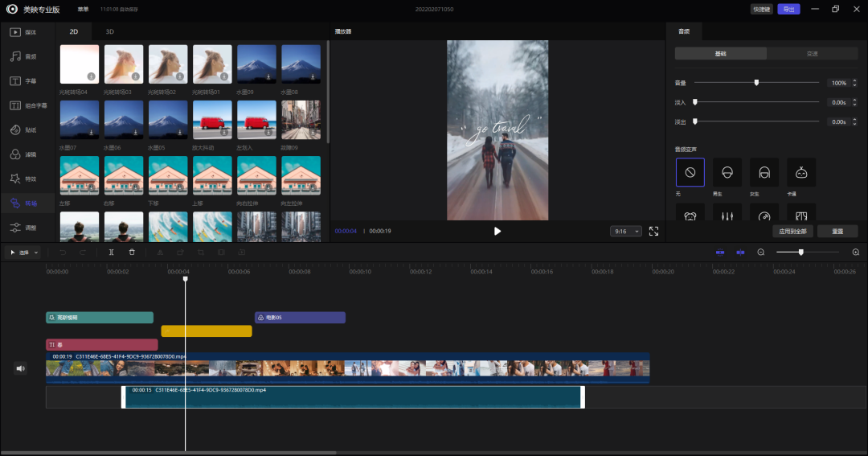Viewport: 868px width, 456px height.
Task: Open the 字幕 subtitle panel
Action: click(23, 81)
